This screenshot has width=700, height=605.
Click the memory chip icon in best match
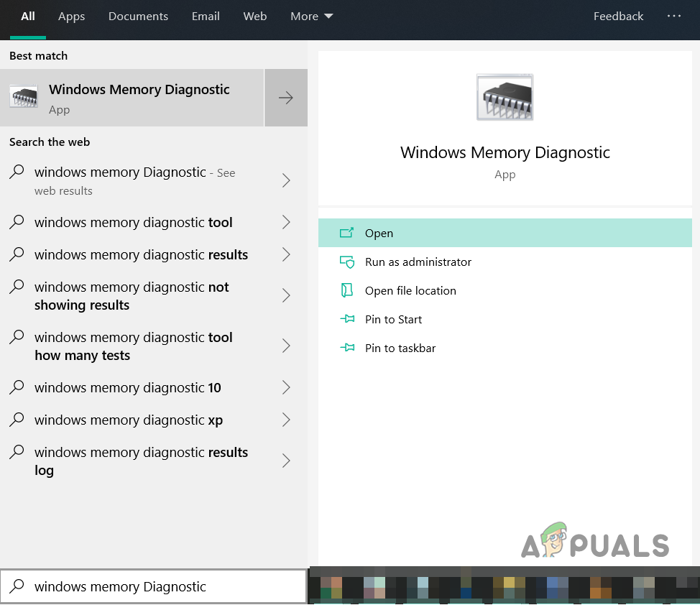pyautogui.click(x=24, y=96)
